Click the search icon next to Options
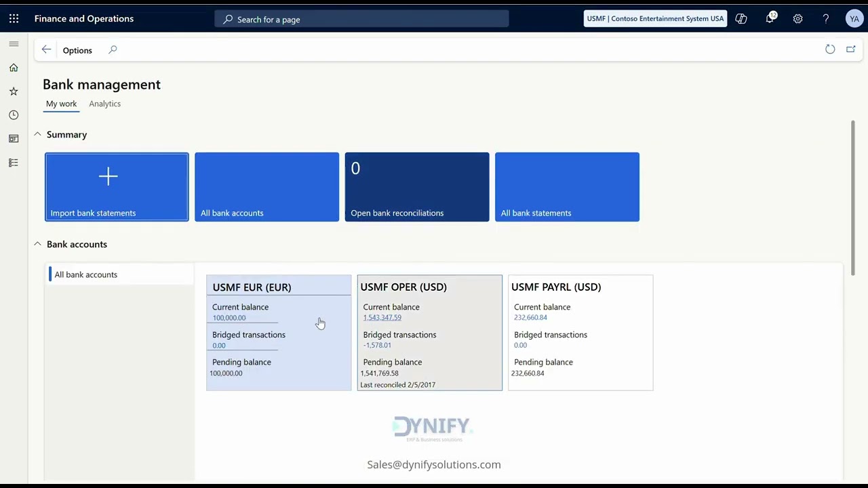The image size is (868, 488). point(113,49)
